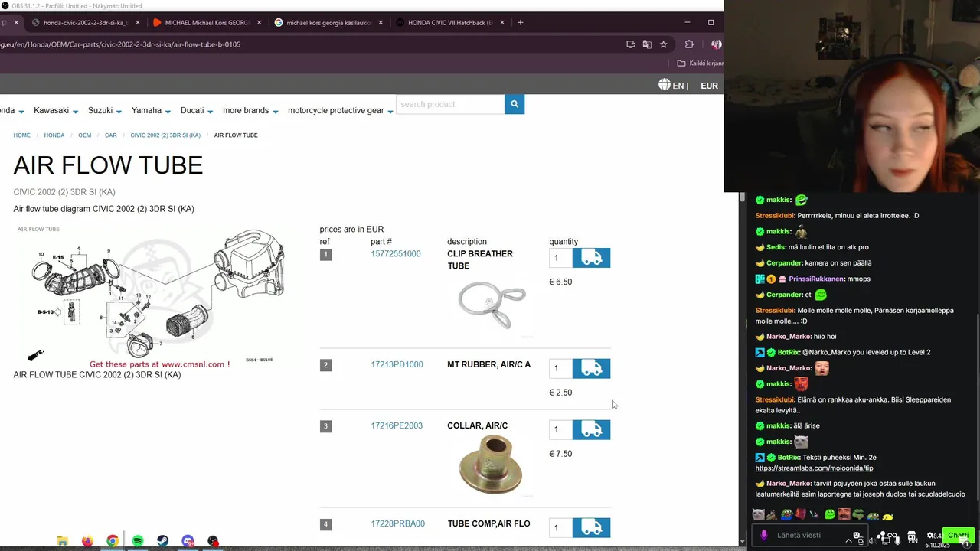This screenshot has width=980, height=551.
Task: Open Spotify from the taskbar
Action: pyautogui.click(x=138, y=541)
